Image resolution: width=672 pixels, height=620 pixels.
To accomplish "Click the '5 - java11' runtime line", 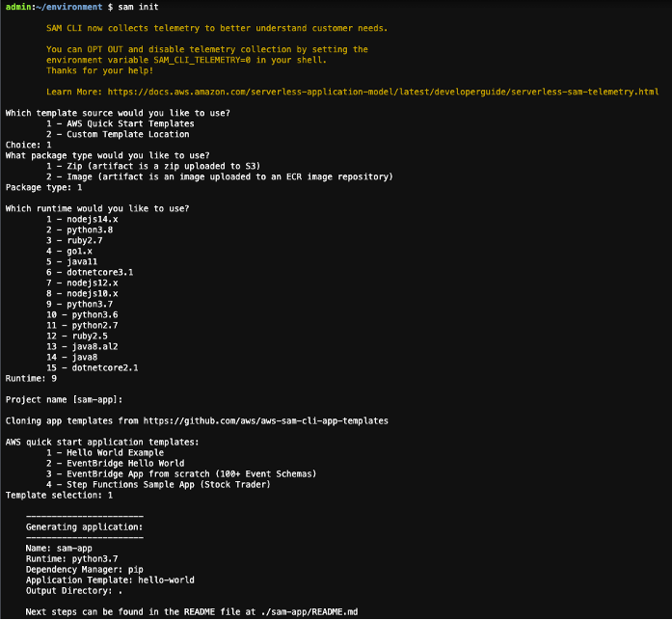I will pos(71,262).
